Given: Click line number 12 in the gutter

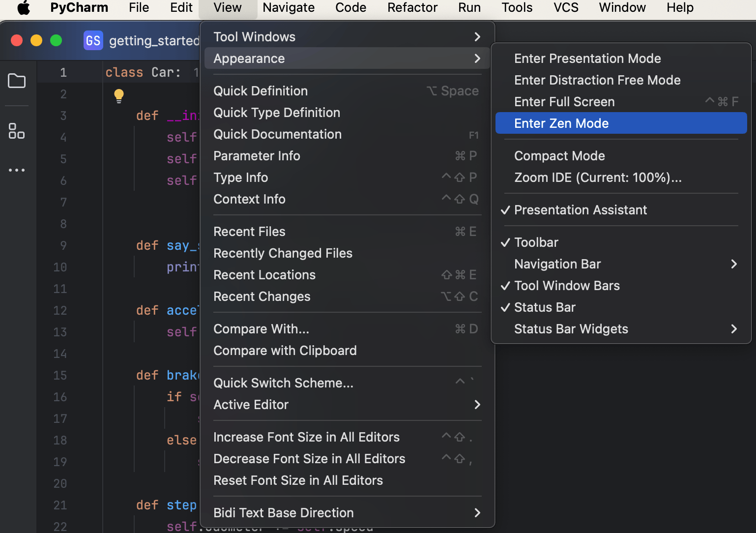Looking at the screenshot, I should (60, 310).
